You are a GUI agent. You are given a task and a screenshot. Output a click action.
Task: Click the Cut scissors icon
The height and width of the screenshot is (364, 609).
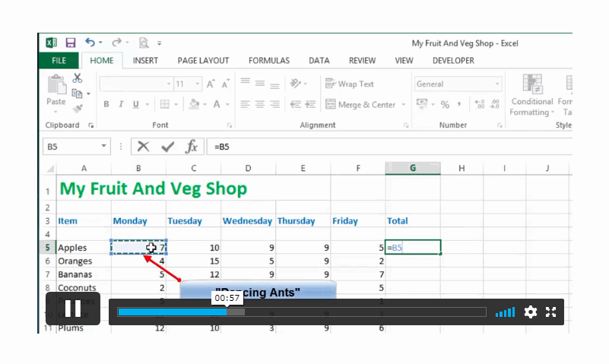click(x=78, y=78)
